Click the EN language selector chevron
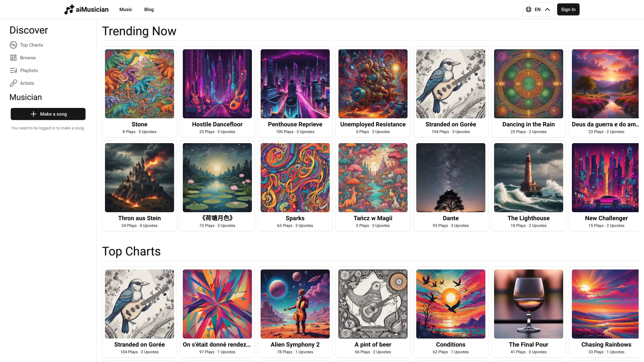644x362 pixels. coord(547,9)
